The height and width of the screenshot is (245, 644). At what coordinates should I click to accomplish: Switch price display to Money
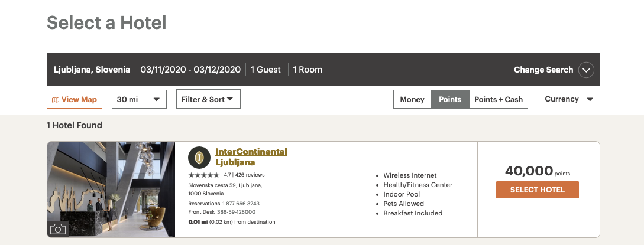tap(412, 99)
